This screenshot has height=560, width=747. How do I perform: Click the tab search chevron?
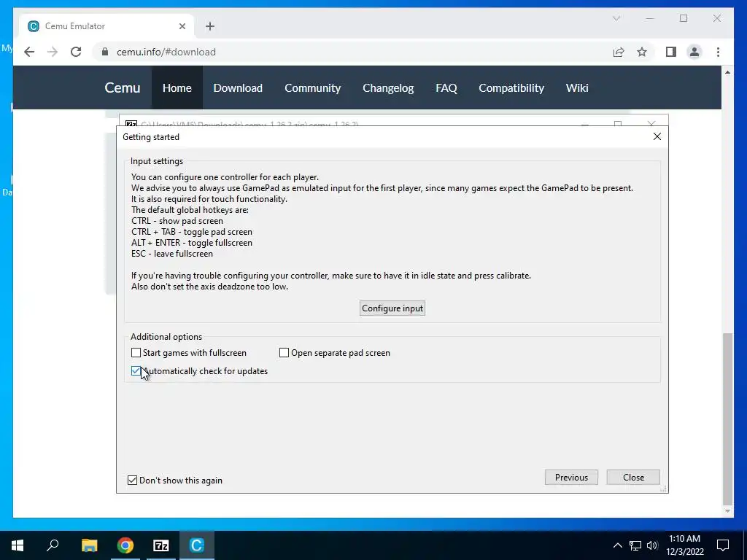point(616,18)
